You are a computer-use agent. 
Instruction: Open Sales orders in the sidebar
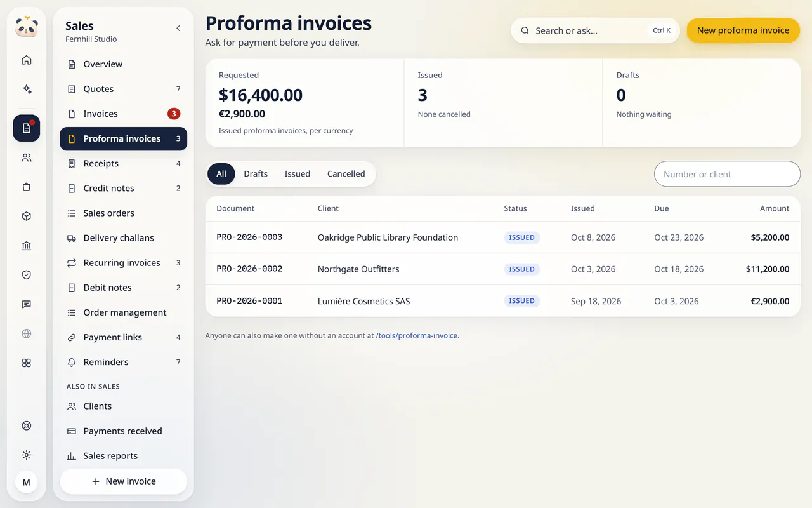[x=123, y=213]
